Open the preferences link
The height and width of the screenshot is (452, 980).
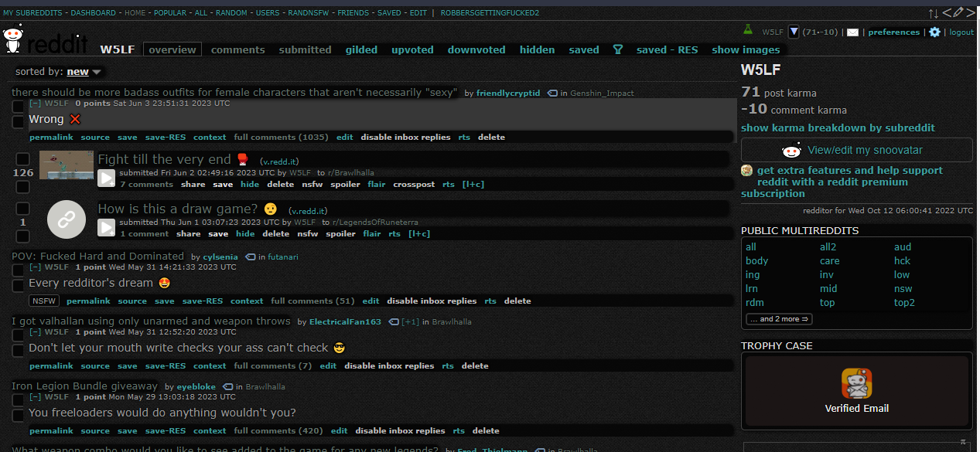point(893,32)
